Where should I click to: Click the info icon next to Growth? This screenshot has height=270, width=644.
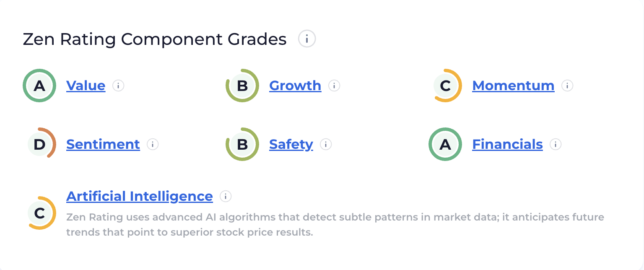(x=334, y=86)
